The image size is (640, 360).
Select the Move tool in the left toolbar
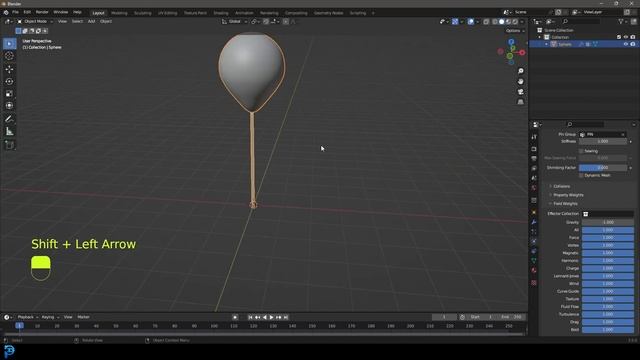tap(9, 69)
